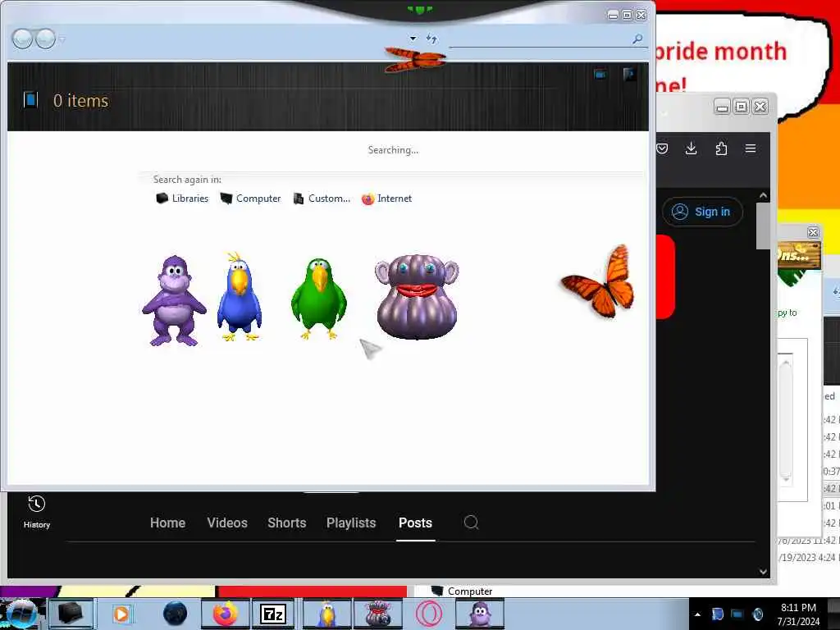
Task: Click the purple Bonzi gorilla character
Action: pyautogui.click(x=174, y=300)
